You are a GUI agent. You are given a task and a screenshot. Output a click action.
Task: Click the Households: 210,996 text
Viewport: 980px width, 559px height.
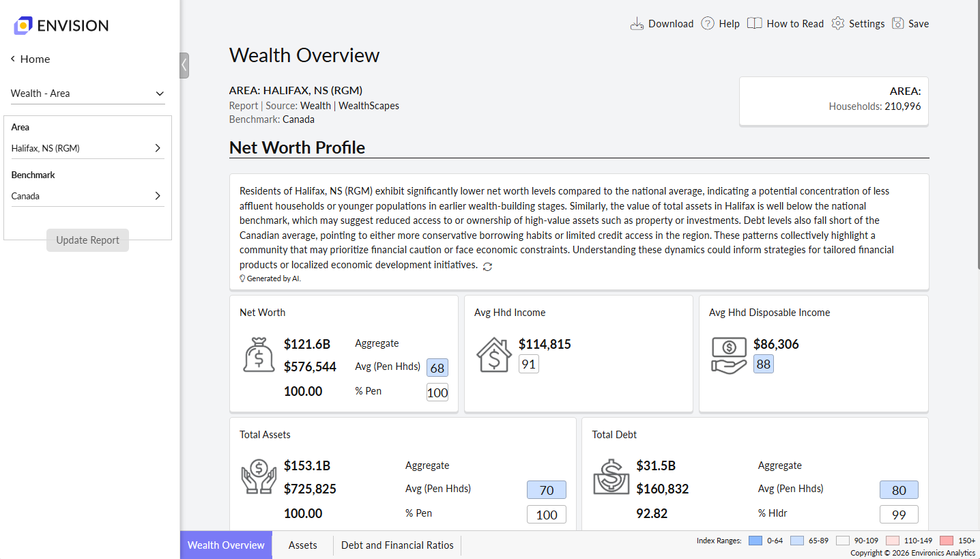875,106
